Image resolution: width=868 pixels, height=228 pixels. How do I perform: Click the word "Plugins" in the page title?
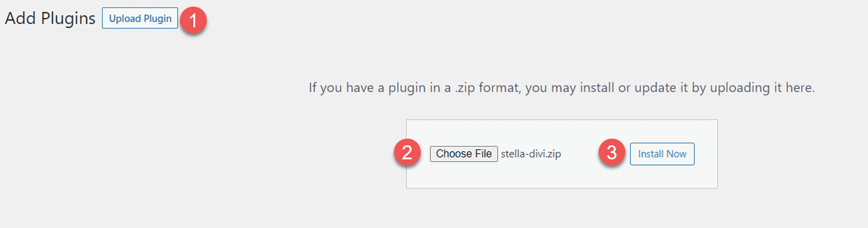pyautogui.click(x=68, y=18)
